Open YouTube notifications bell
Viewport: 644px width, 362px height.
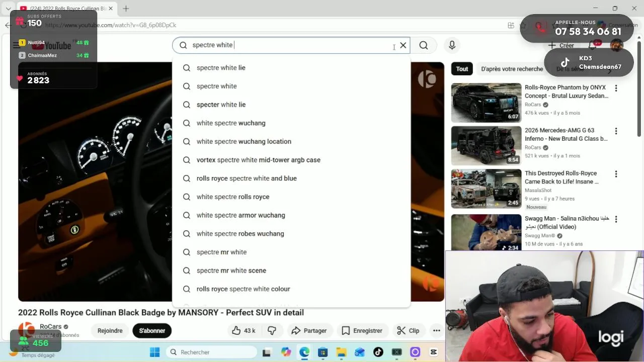coord(593,45)
